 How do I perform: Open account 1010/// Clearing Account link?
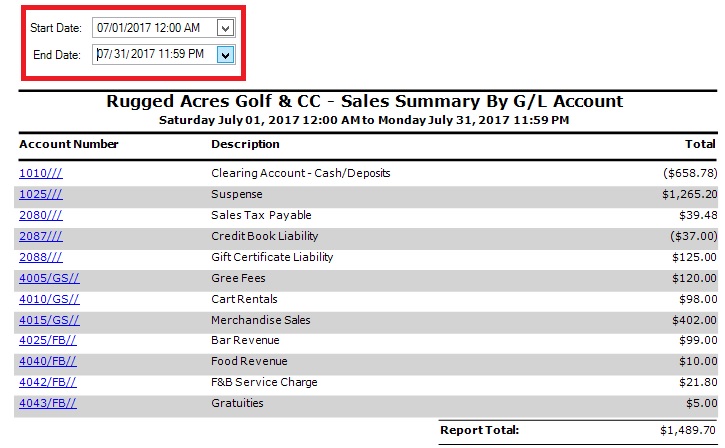point(40,173)
